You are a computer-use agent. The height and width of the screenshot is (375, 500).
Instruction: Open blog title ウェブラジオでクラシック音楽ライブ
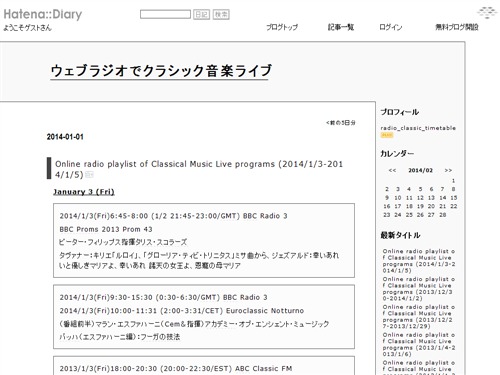point(161,71)
